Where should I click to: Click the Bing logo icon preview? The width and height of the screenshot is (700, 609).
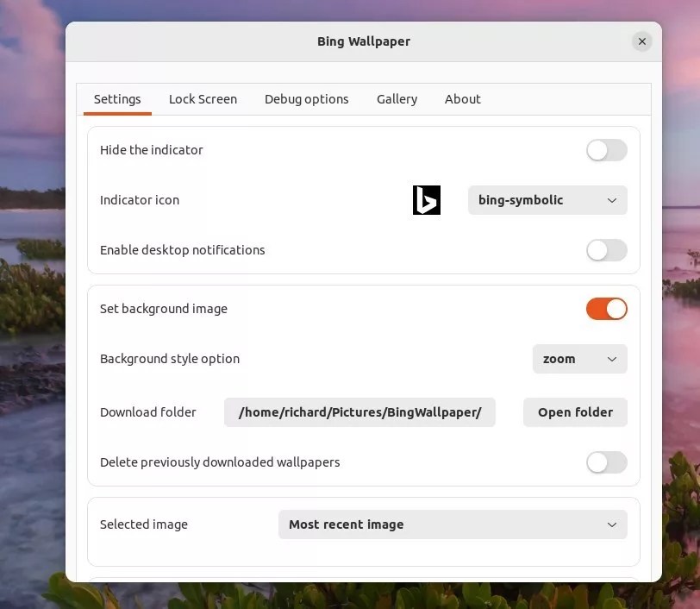coord(427,199)
